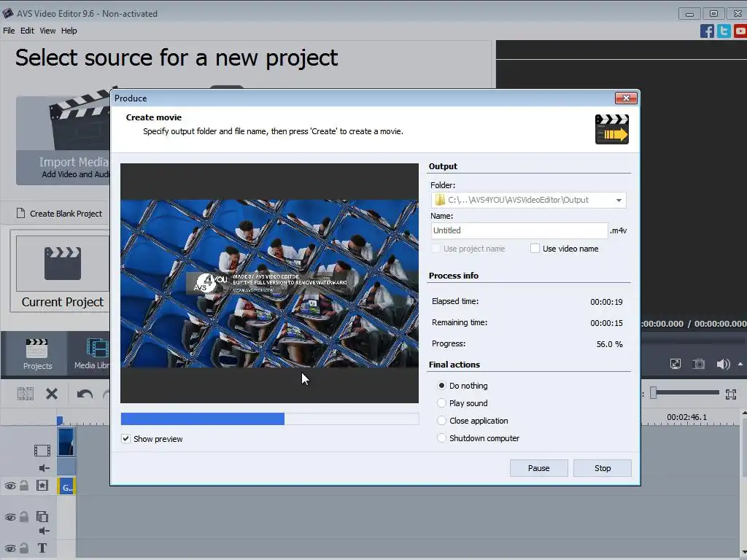The image size is (747, 560).
Task: Click the movie preview image in Produce
Action: [270, 284]
